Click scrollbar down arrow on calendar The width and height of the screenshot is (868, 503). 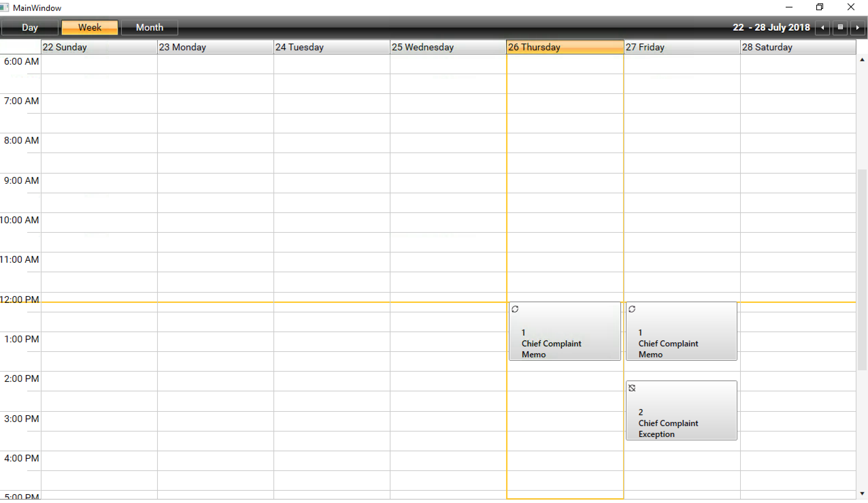[x=862, y=493]
